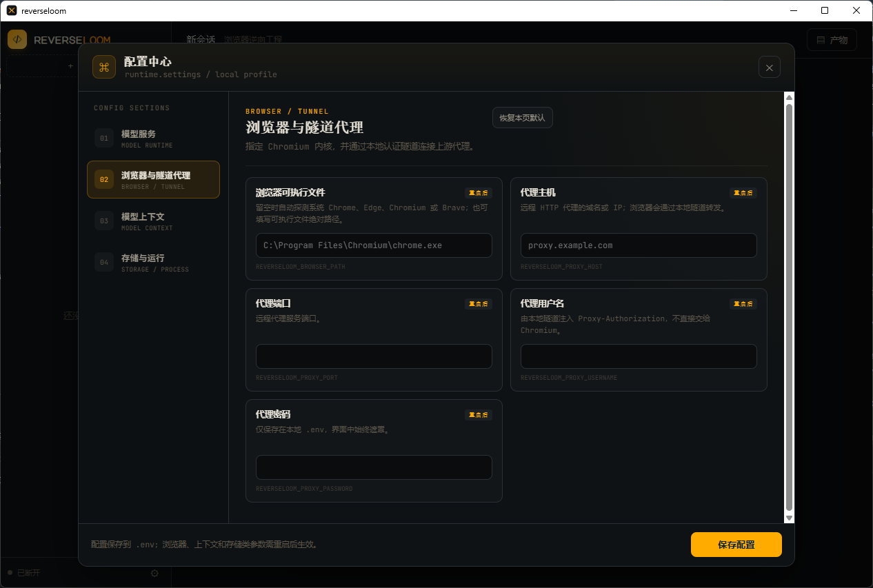Click restart badge on 代理密码 card

pyautogui.click(x=479, y=415)
